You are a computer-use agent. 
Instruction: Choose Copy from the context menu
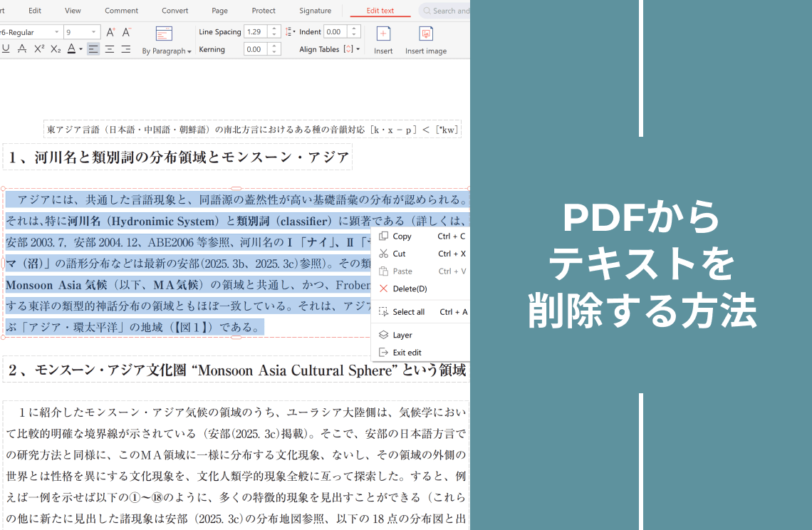(x=402, y=237)
